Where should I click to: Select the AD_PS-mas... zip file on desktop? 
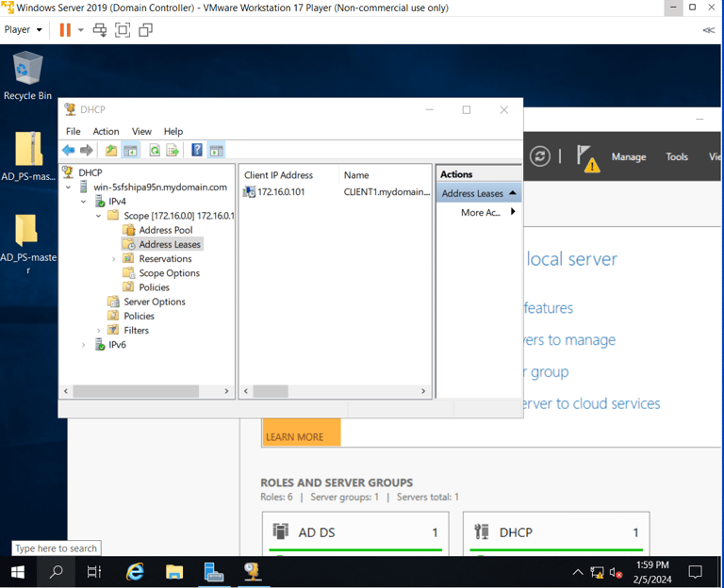[x=28, y=156]
